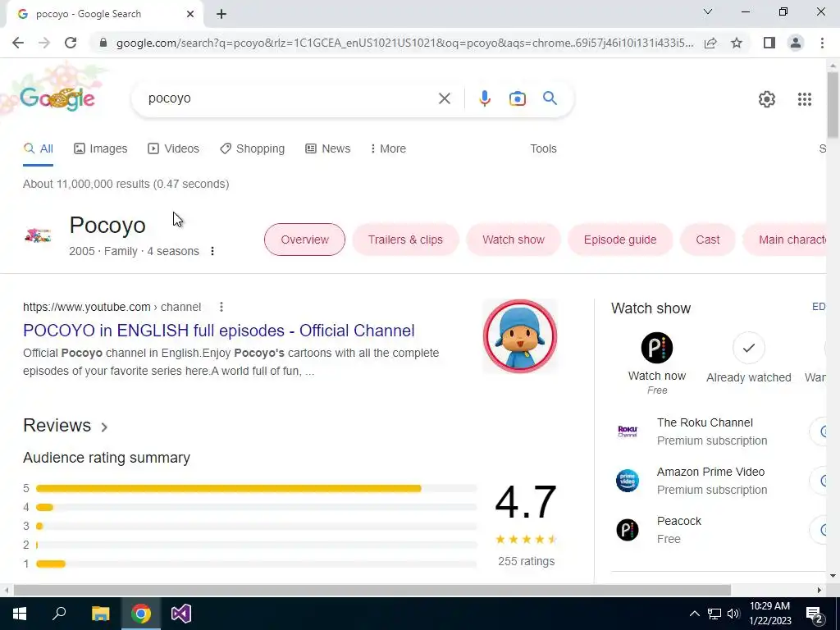This screenshot has height=630, width=840.
Task: Click the pocoyo search input field
Action: [x=290, y=98]
